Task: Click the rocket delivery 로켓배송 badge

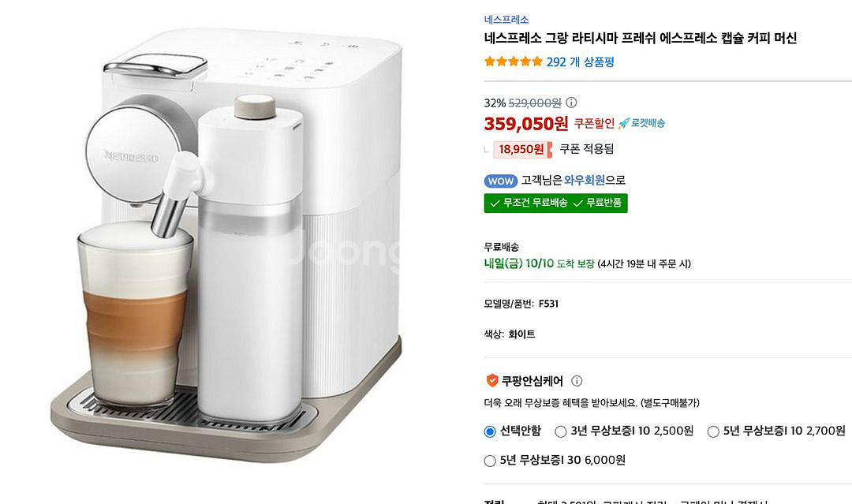Action: pyautogui.click(x=641, y=123)
